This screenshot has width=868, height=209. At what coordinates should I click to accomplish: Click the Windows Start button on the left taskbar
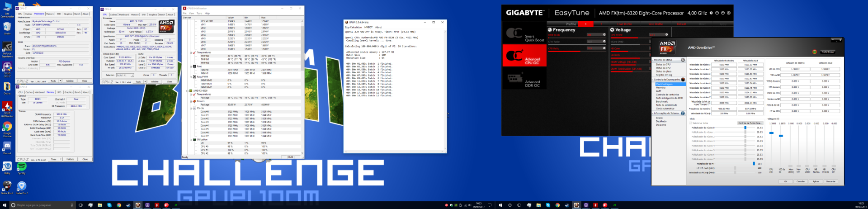pos(4,205)
